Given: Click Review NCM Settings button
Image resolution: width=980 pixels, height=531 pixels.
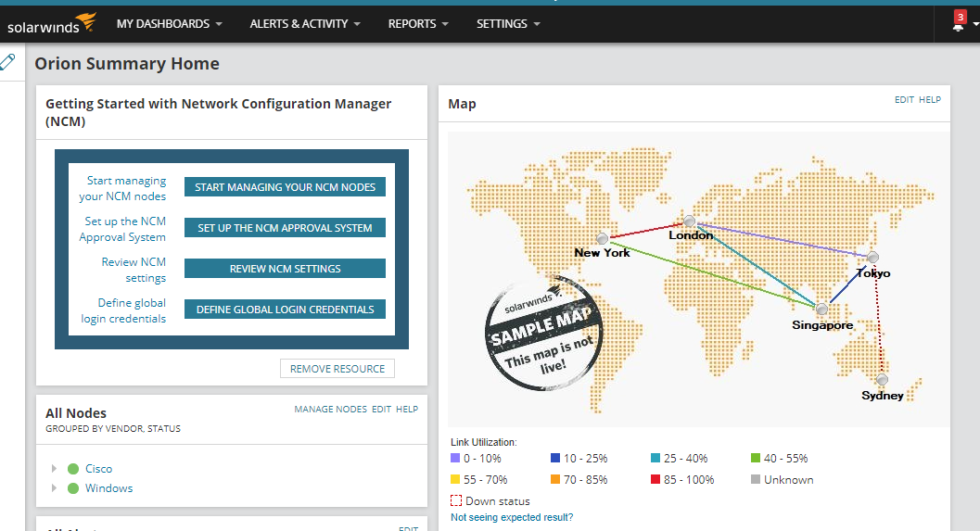Looking at the screenshot, I should pyautogui.click(x=285, y=269).
